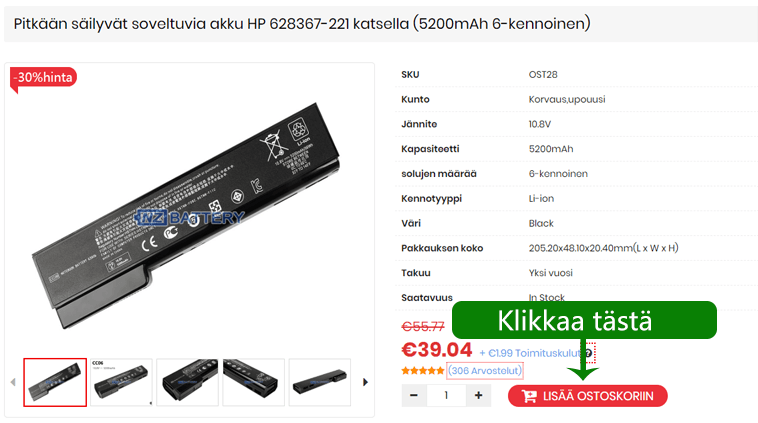Click the + €1.99 Toimituskulut link
The image size is (758, 423).
tap(529, 353)
